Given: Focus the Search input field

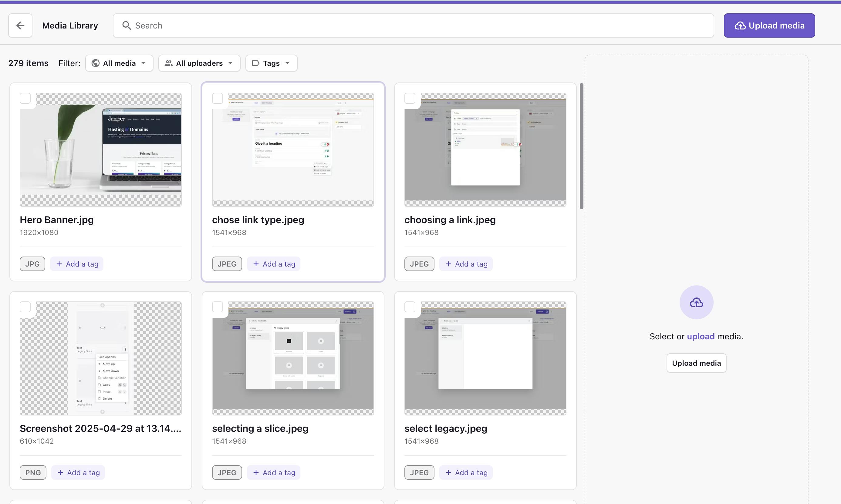Looking at the screenshot, I should [413, 25].
